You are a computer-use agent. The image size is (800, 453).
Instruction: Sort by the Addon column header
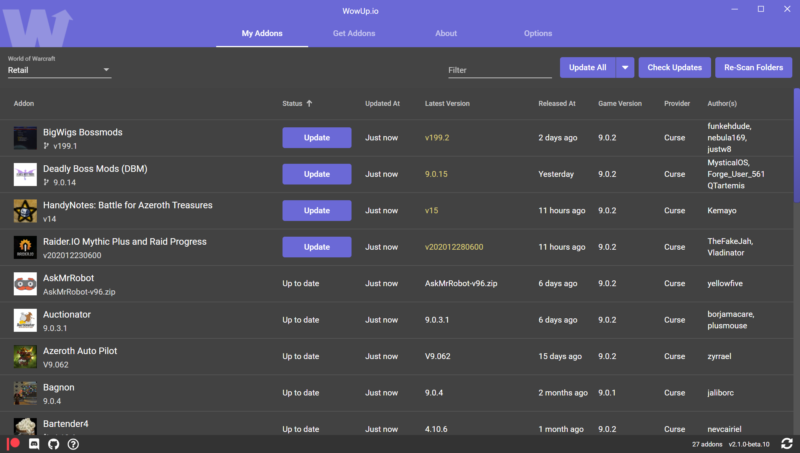coord(23,104)
